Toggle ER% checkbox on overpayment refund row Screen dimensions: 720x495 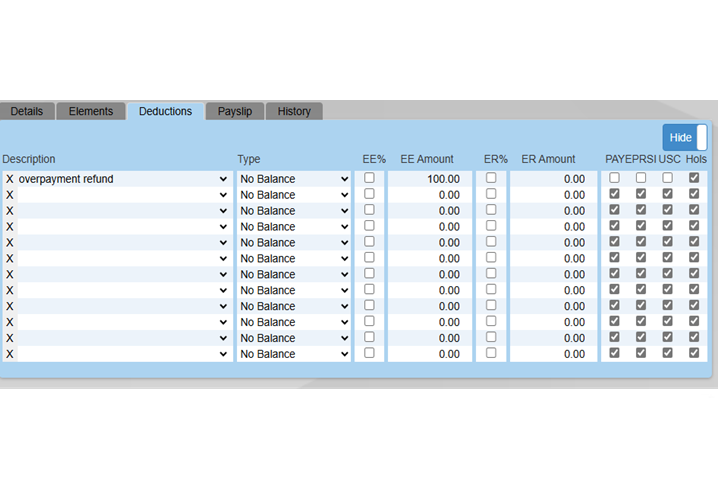(x=490, y=178)
